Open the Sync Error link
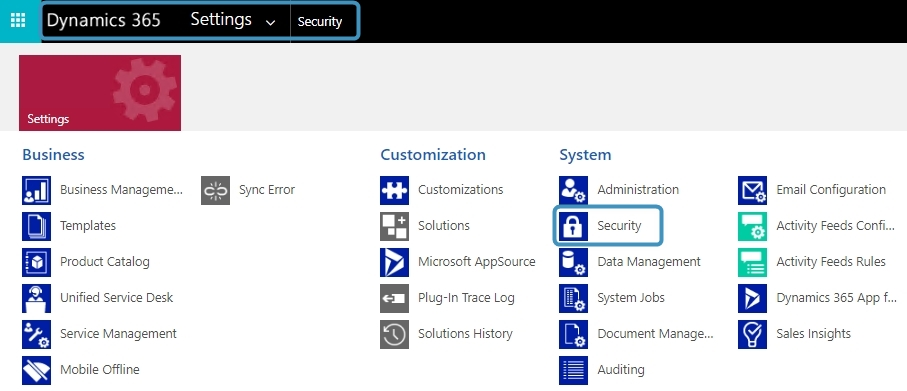 (x=267, y=190)
